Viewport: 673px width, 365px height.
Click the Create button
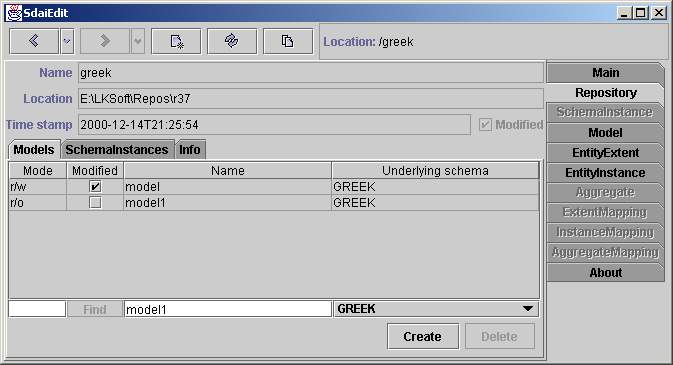point(423,336)
